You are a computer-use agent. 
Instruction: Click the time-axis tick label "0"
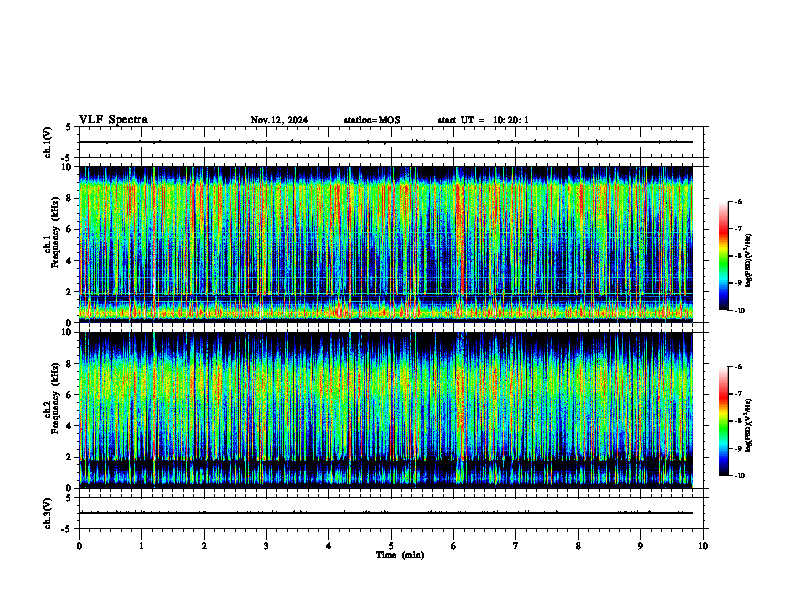(79, 546)
